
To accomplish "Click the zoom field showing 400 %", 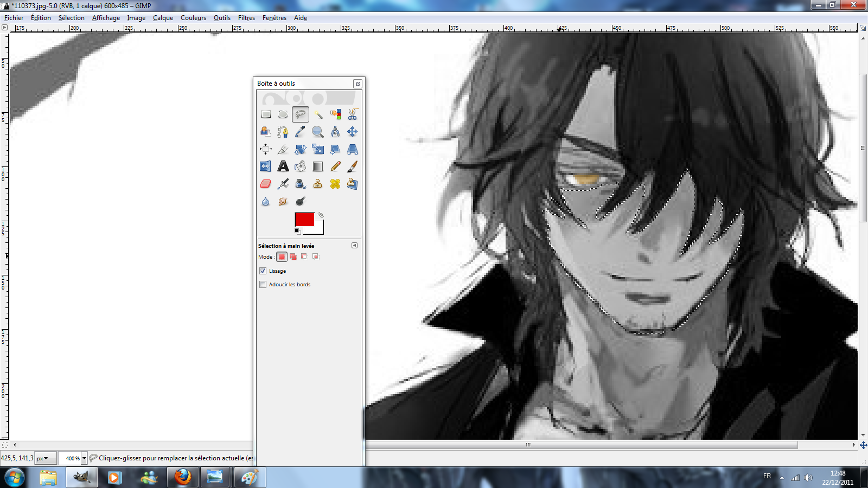I will [x=70, y=458].
